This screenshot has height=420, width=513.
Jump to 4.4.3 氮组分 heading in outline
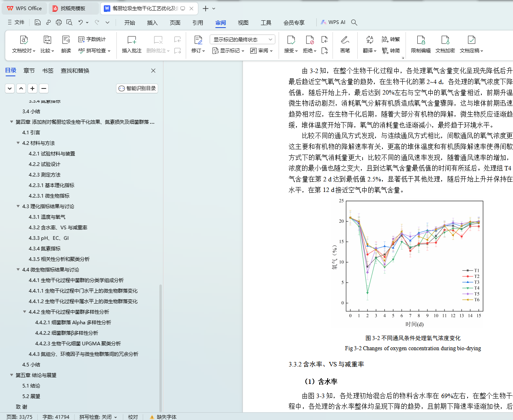[x=84, y=354]
